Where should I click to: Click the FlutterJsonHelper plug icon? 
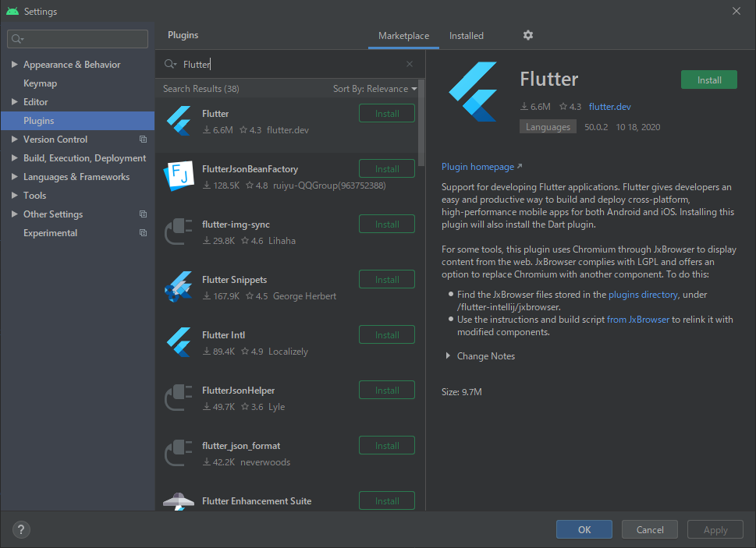[179, 398]
